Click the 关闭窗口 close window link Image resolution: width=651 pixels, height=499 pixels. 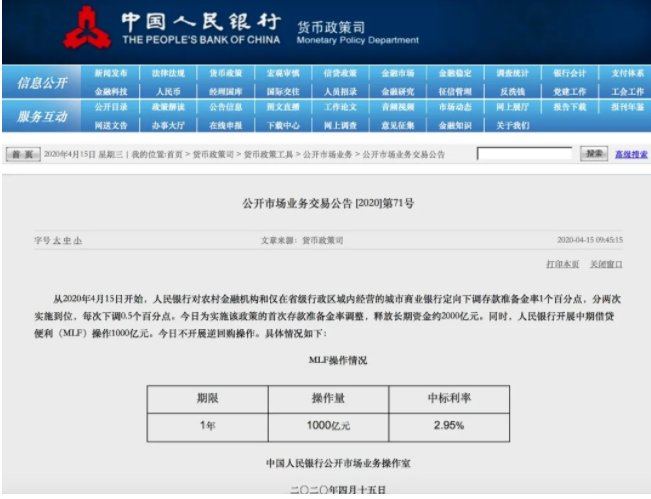click(x=606, y=264)
